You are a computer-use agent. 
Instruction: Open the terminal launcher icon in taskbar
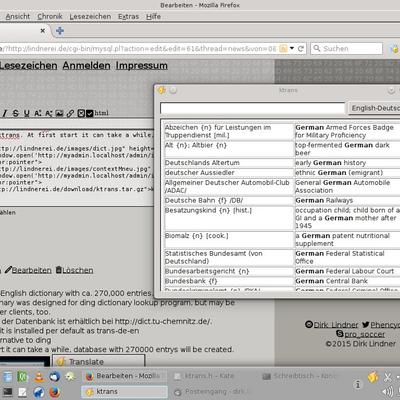pos(7,392)
